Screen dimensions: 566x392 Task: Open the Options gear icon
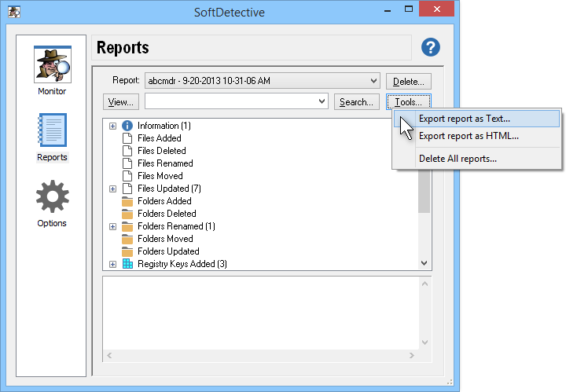[53, 196]
